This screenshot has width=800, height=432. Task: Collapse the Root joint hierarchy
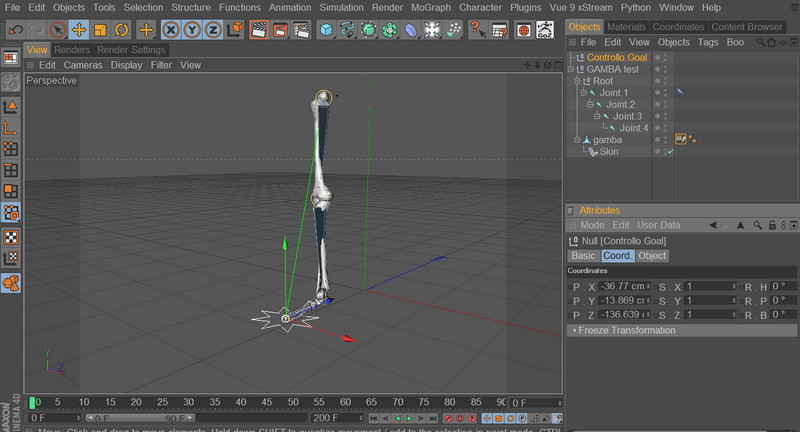577,81
